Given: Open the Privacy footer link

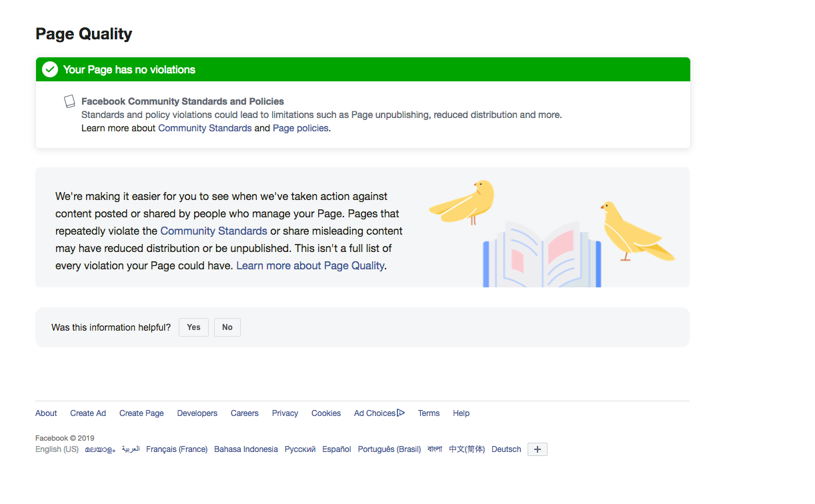Looking at the screenshot, I should pos(285,413).
